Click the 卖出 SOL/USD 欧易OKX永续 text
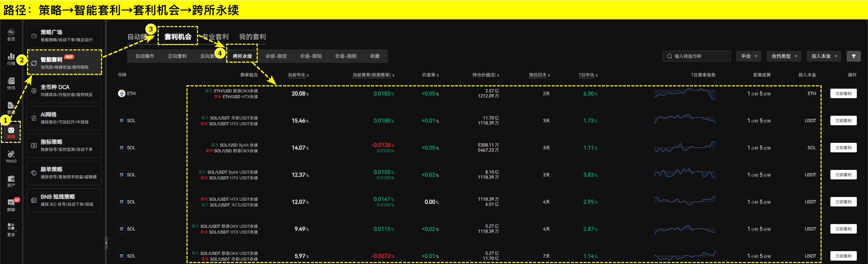 click(x=232, y=151)
